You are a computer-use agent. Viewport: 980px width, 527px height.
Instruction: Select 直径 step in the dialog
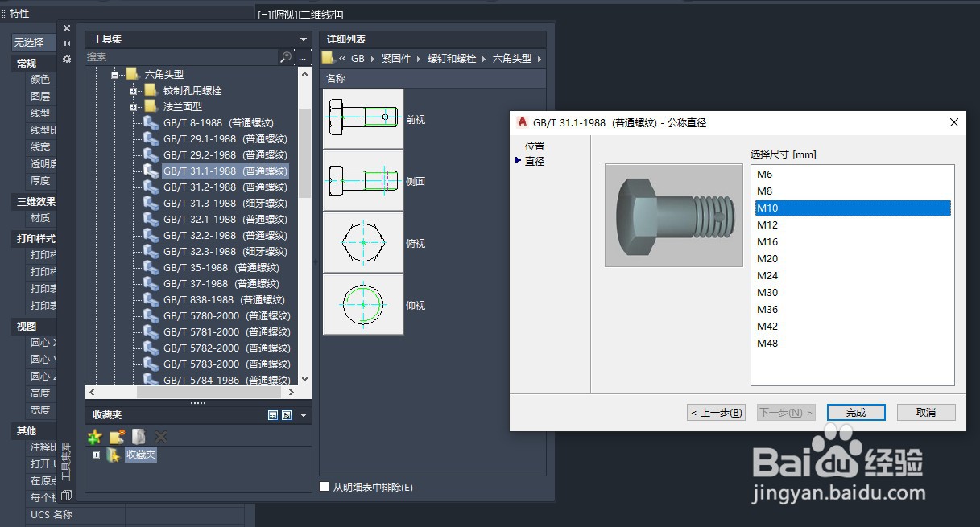[x=535, y=161]
